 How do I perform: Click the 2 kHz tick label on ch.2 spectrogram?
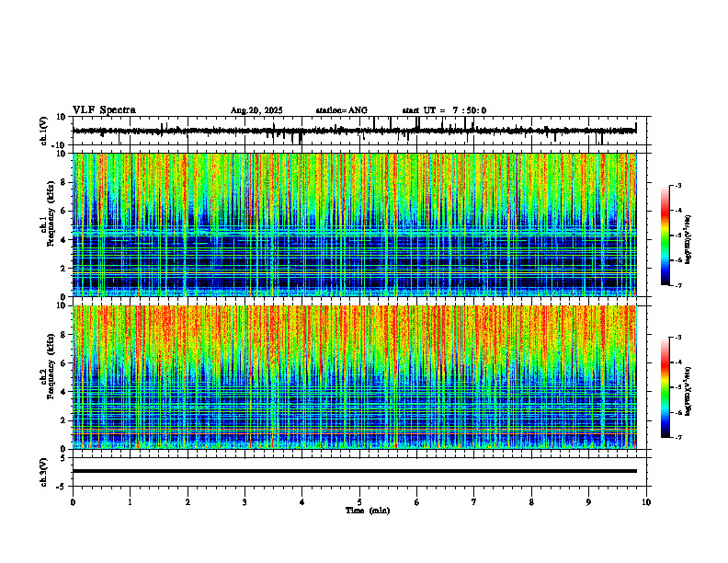pyautogui.click(x=64, y=420)
